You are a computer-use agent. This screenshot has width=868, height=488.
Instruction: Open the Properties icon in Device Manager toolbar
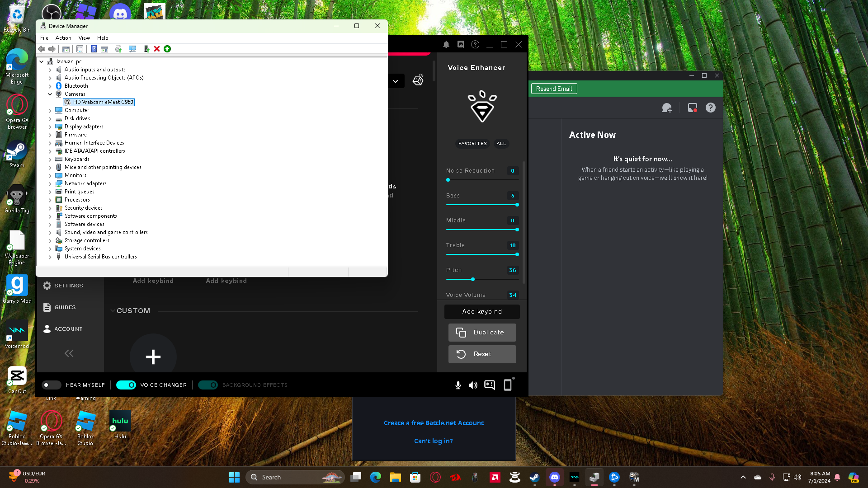pos(80,49)
